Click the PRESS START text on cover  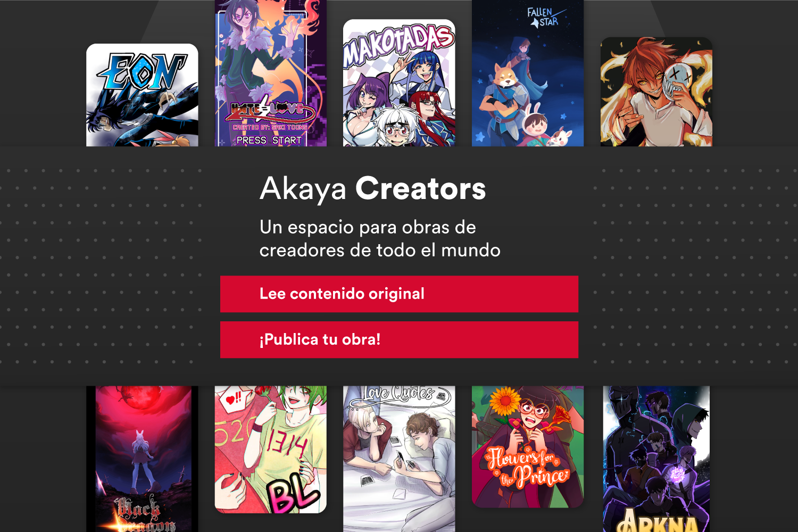(269, 140)
